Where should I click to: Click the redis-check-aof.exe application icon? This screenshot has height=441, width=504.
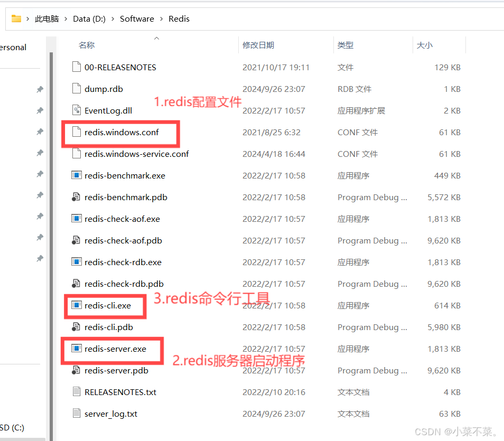77,219
